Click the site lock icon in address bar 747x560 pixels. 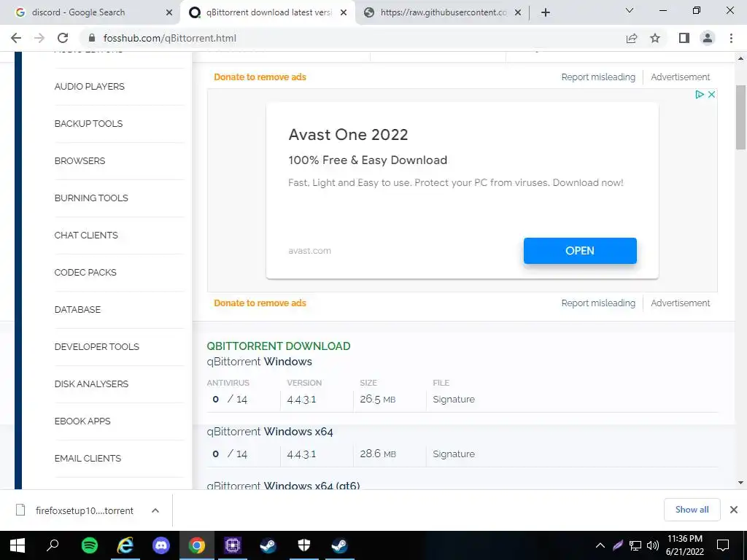pyautogui.click(x=92, y=38)
